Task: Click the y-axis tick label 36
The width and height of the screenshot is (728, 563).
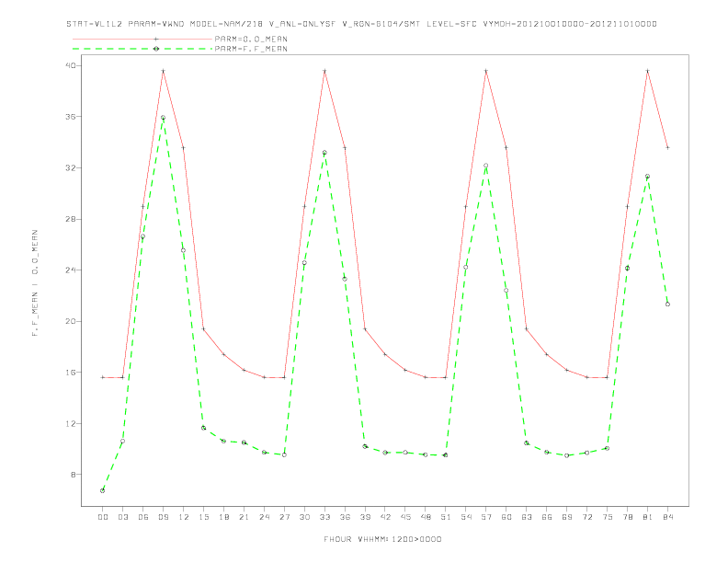Action: [71, 117]
